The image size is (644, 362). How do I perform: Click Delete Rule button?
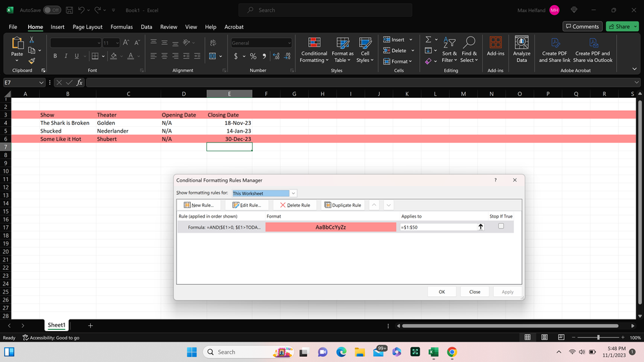(295, 205)
